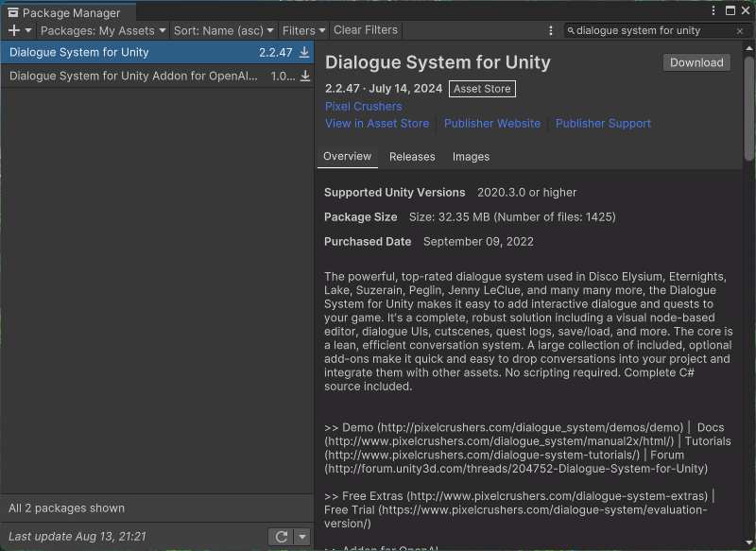This screenshot has height=551, width=756.
Task: Click the Asset Store tag badge
Action: (482, 89)
